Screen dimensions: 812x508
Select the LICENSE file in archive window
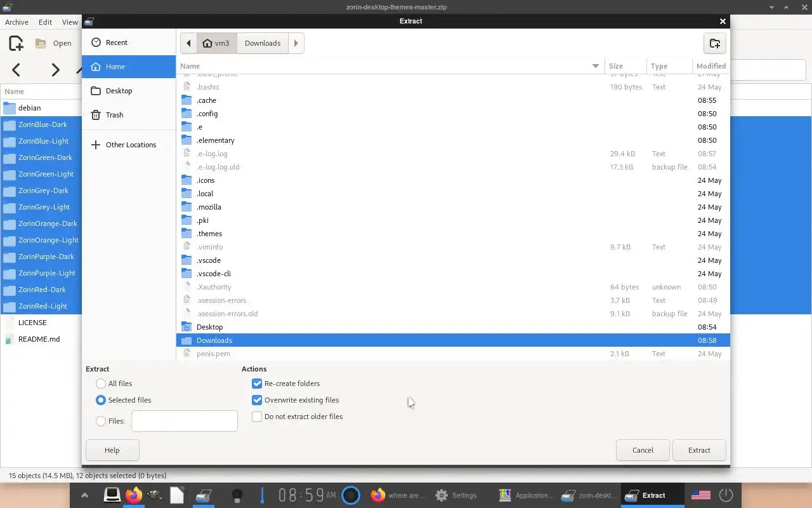click(41, 323)
